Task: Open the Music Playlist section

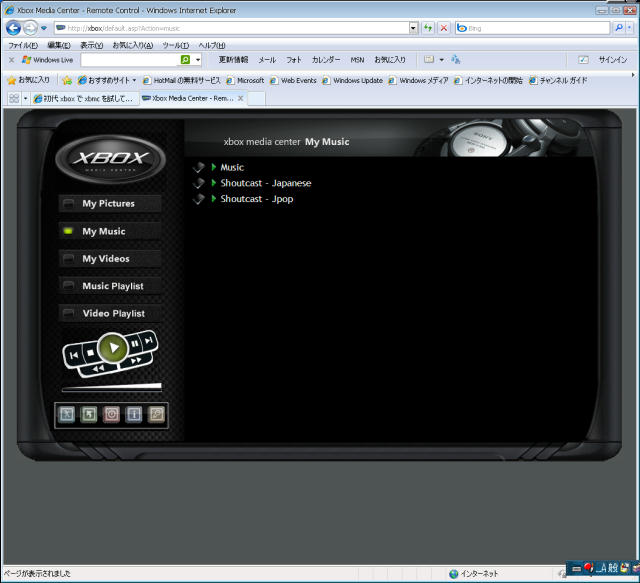Action: (110, 286)
